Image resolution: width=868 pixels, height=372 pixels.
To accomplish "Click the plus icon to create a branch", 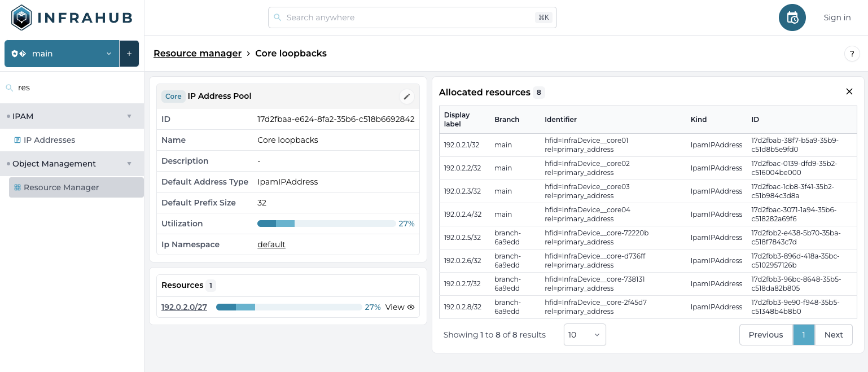I will tap(129, 54).
